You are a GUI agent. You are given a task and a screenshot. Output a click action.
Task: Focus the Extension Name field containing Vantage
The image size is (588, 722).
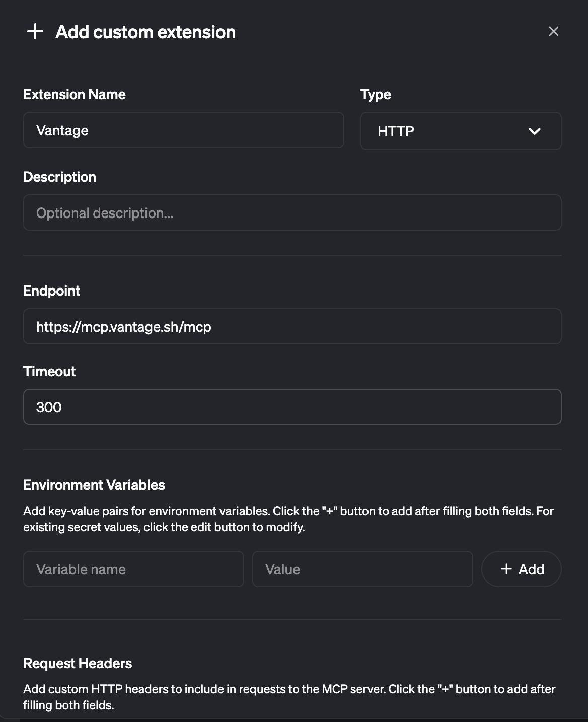point(184,130)
